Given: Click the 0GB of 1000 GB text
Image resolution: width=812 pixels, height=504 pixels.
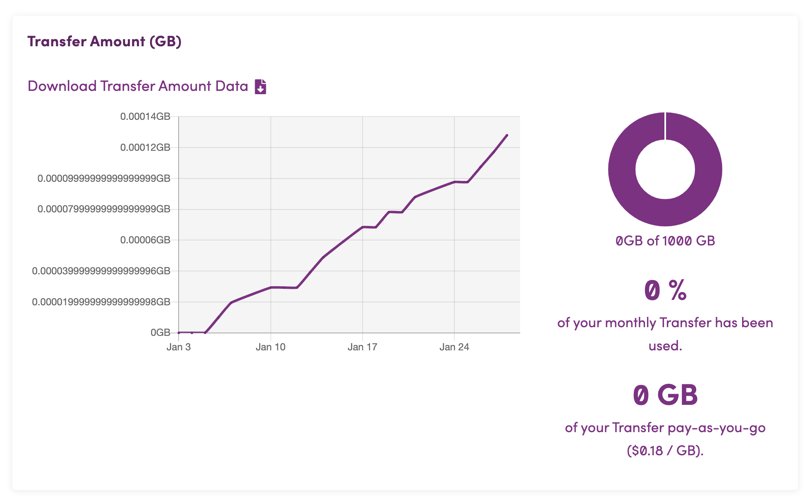Looking at the screenshot, I should pyautogui.click(x=665, y=241).
